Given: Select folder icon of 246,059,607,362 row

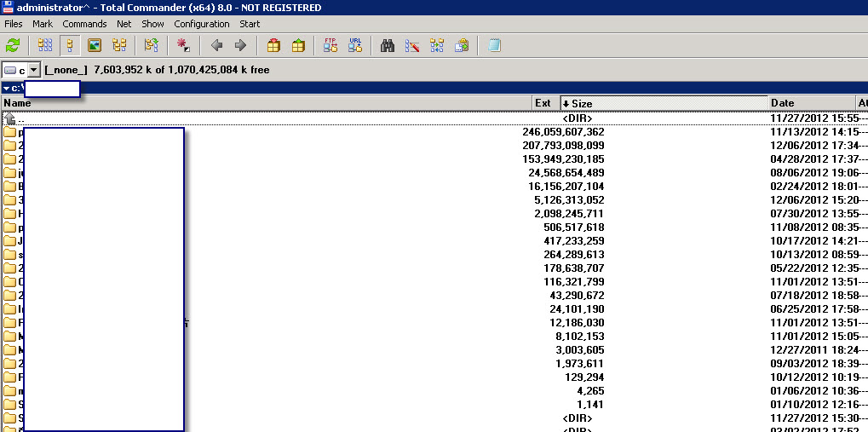Looking at the screenshot, I should pos(9,132).
